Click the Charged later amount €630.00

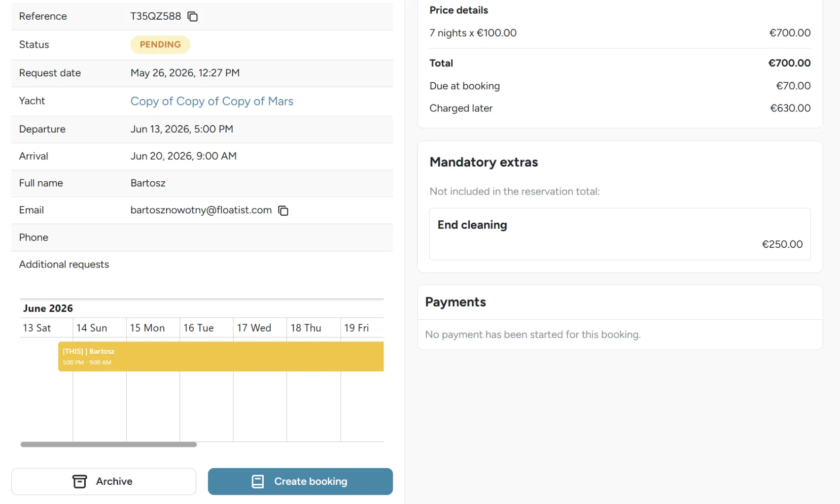[790, 108]
